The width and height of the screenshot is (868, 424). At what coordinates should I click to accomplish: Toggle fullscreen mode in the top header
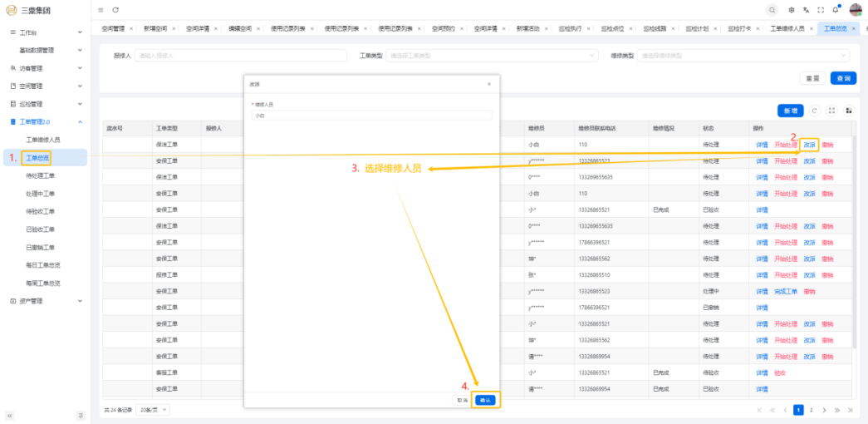click(x=821, y=9)
